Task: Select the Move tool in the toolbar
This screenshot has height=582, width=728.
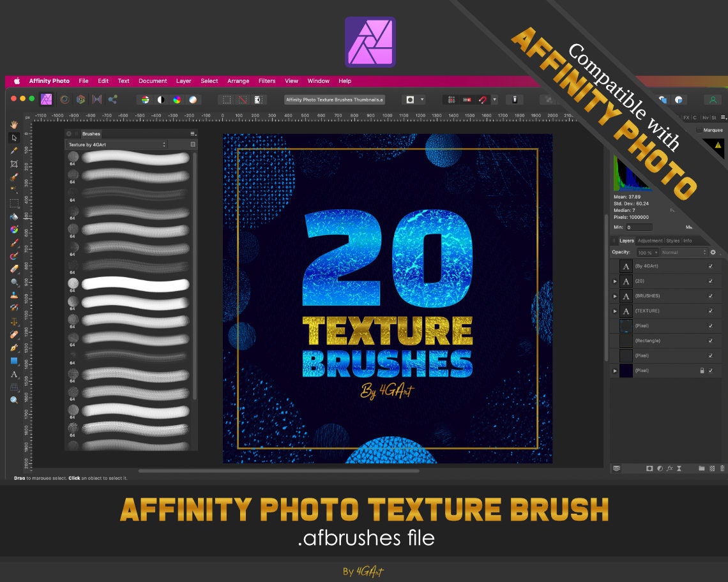Action: click(x=14, y=137)
